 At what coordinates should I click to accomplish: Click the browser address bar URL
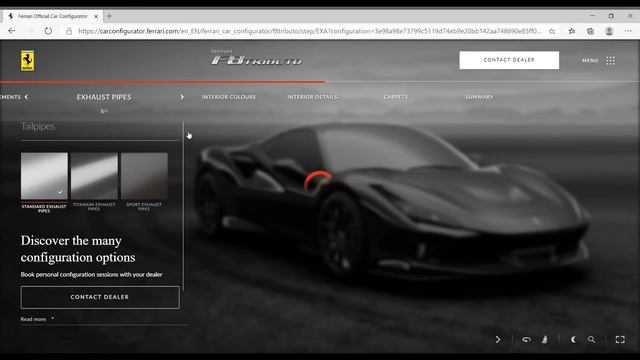tap(309, 31)
